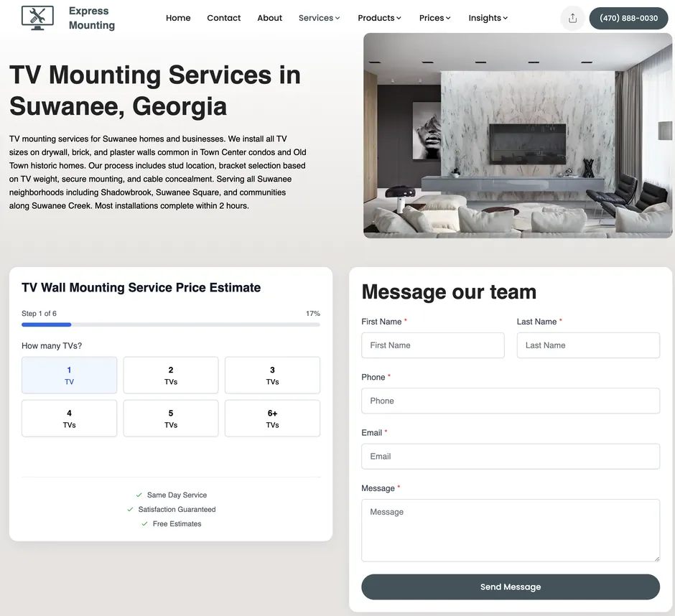The width and height of the screenshot is (675, 616).
Task: Pick the 6+ TVs option
Action: point(272,419)
